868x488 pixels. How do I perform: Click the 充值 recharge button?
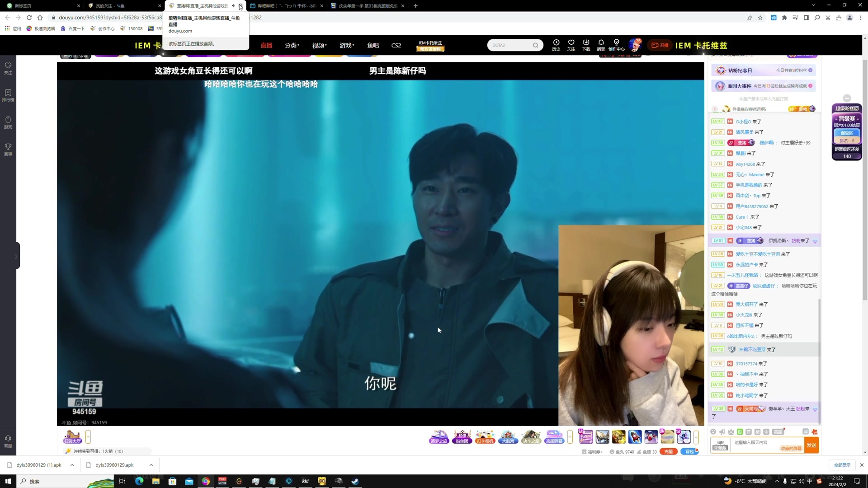(668, 451)
